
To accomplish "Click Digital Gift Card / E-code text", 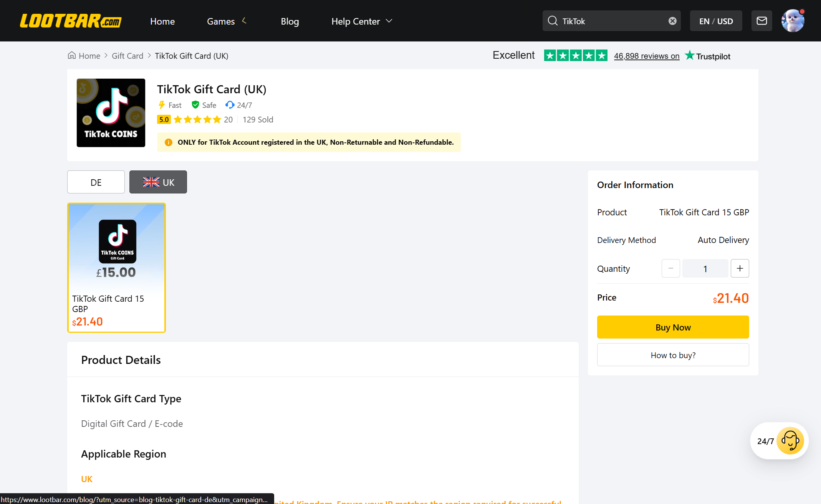I will (x=132, y=423).
